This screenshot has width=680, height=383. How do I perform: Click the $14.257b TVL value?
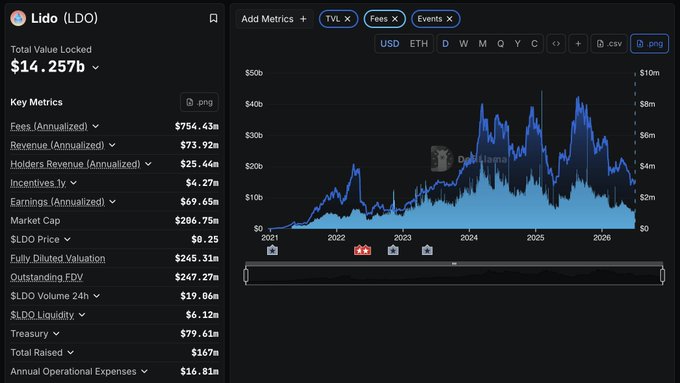click(x=48, y=67)
